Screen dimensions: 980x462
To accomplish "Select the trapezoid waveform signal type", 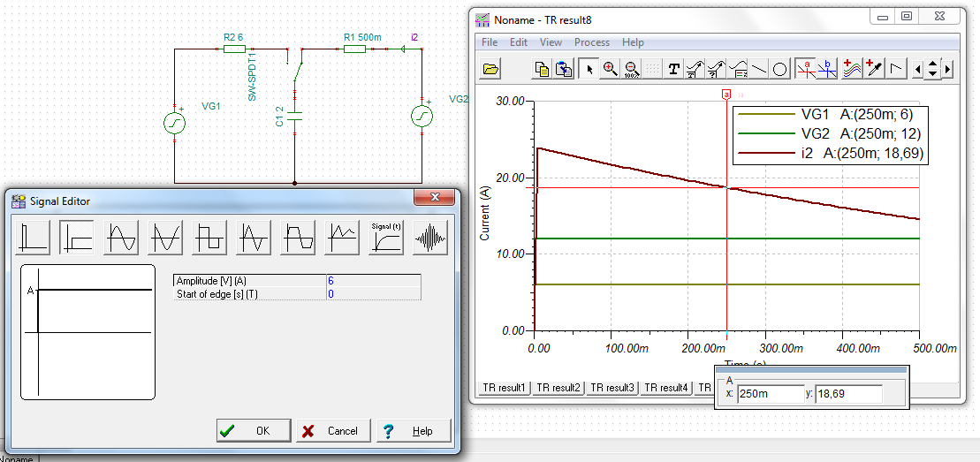I will (298, 237).
